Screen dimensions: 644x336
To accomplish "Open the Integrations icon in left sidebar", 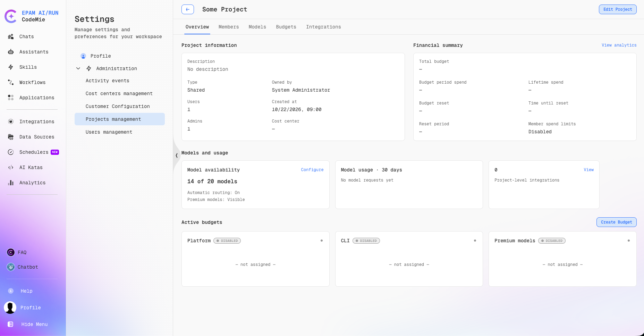I will coord(11,121).
